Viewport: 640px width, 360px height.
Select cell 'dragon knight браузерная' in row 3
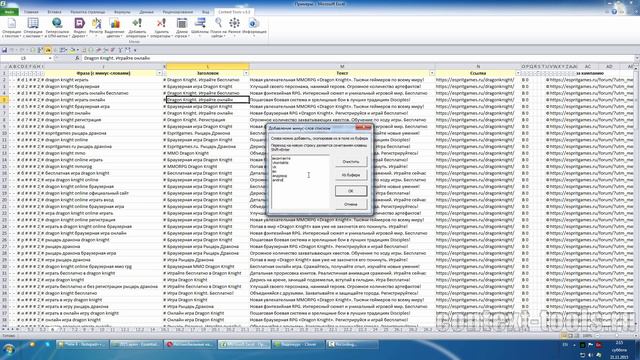click(x=103, y=87)
